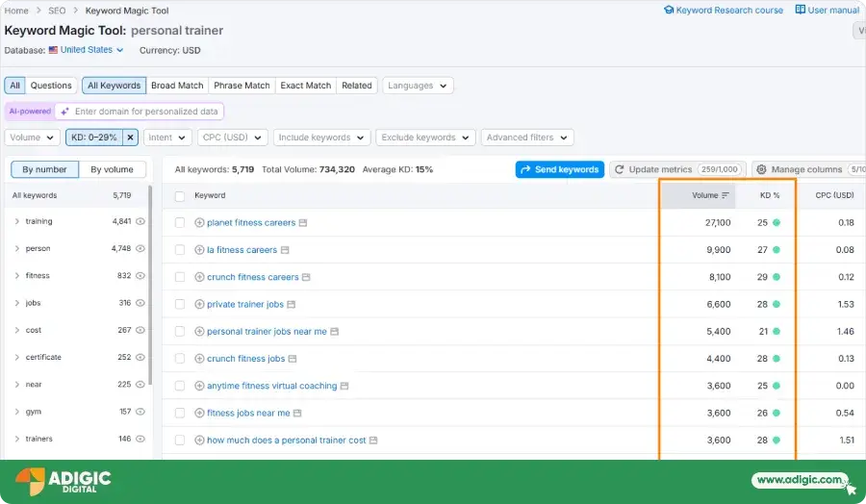Image resolution: width=866 pixels, height=504 pixels.
Task: Add la fitness careers keyword via plus icon
Action: click(x=199, y=249)
